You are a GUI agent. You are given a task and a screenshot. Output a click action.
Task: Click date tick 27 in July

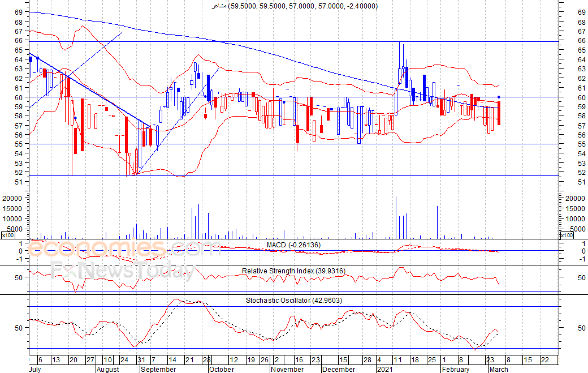[90, 360]
